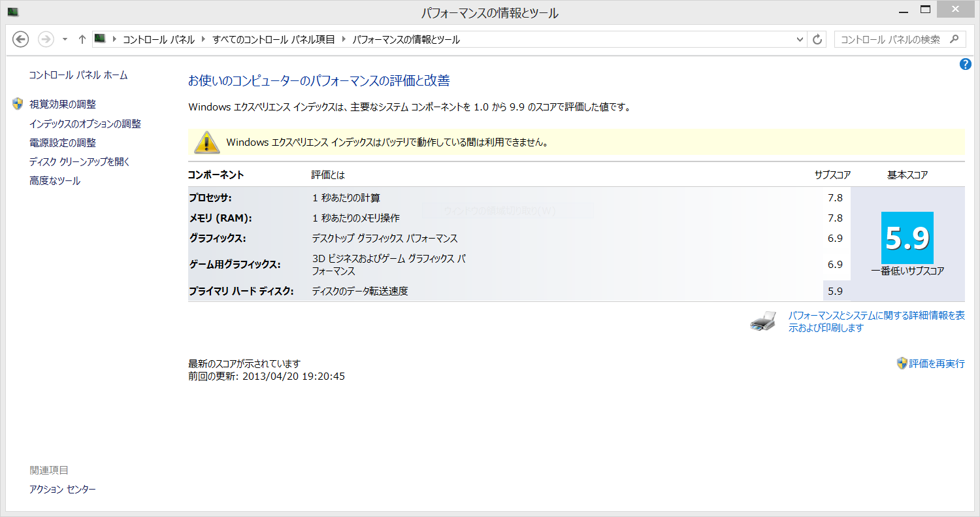Viewport: 980px width, 517px height.
Task: Click the プライマリ ハード ディスク: row label
Action: 242,291
